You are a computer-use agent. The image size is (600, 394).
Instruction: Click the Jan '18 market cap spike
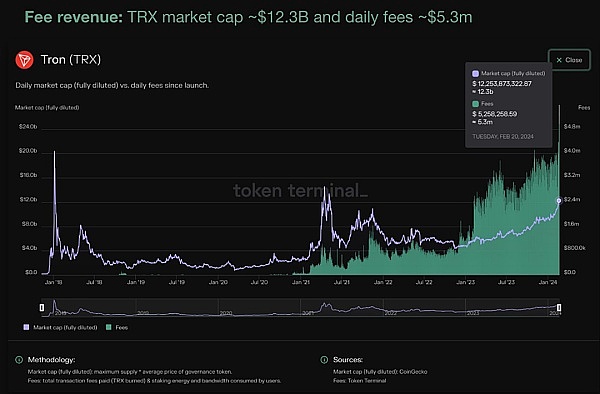(54, 153)
